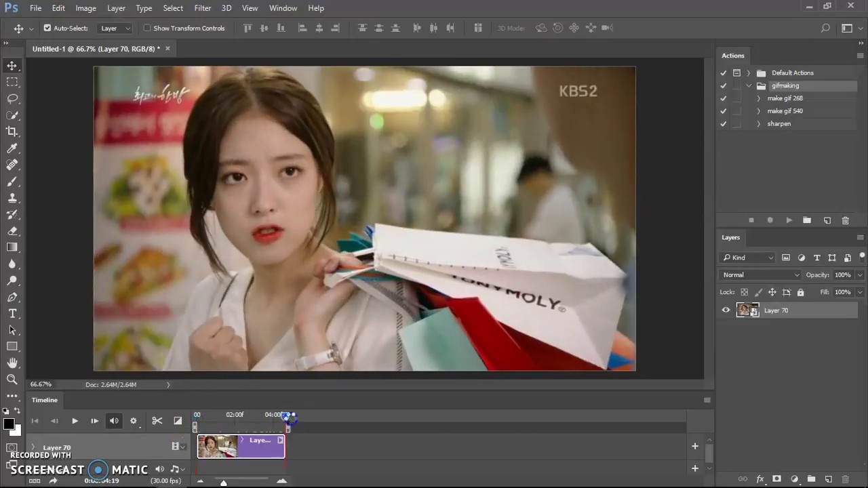Toggle layer filtering on or off switch

(862, 256)
